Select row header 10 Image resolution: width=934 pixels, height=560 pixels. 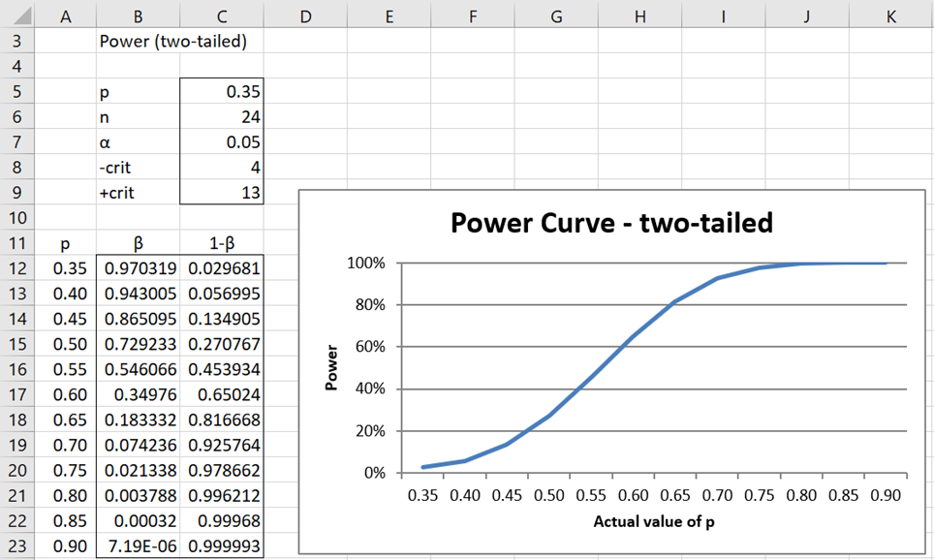click(17, 218)
